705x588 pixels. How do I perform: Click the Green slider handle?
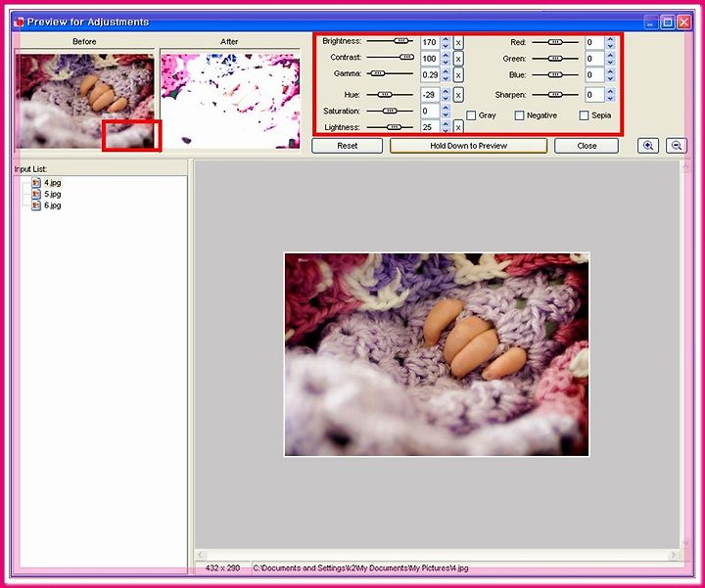point(555,59)
